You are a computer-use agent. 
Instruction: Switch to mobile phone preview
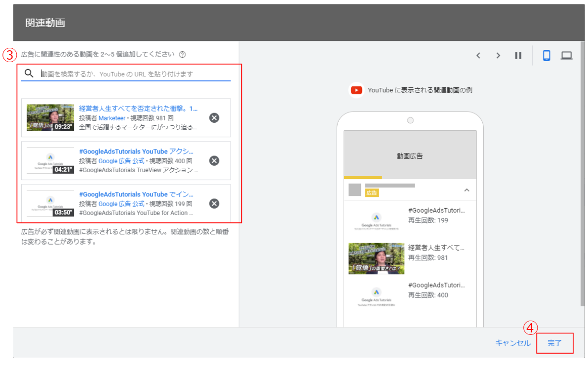point(547,56)
